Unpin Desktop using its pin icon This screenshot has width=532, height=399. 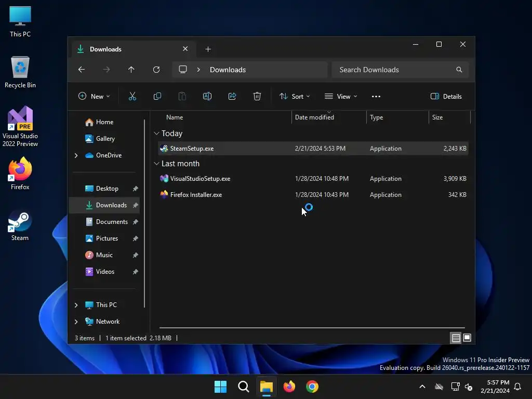click(136, 189)
